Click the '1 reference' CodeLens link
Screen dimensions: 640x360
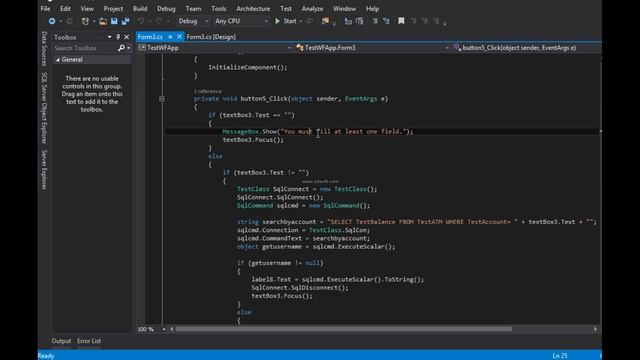point(208,91)
